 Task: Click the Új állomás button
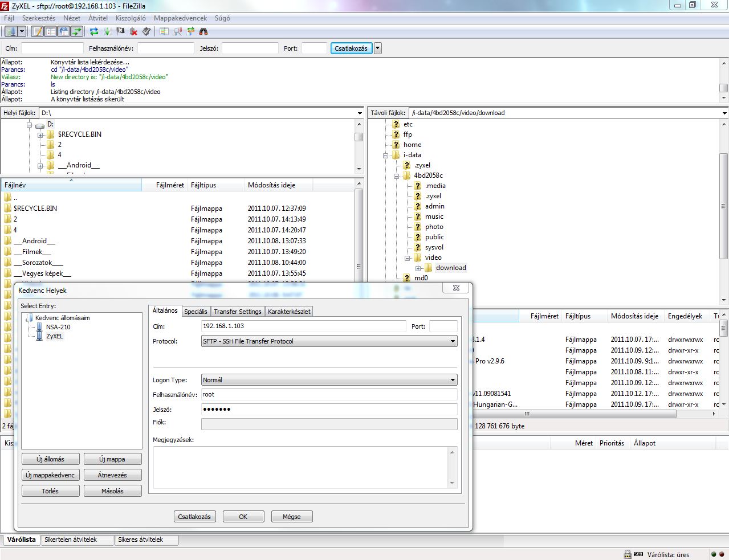(x=50, y=459)
